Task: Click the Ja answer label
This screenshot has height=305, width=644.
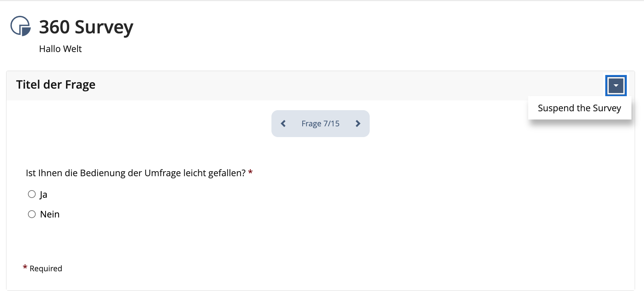Action: (x=43, y=194)
